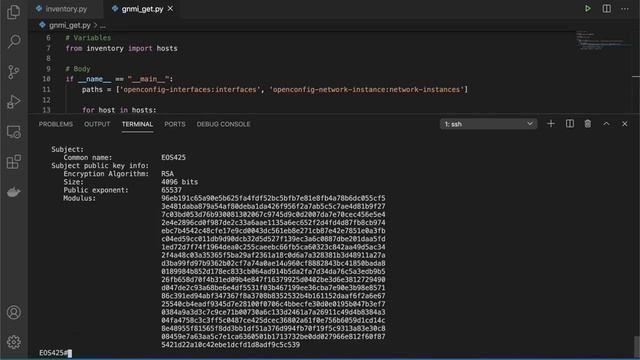Create a new terminal with plus icon
The width and height of the screenshot is (640, 360).
coord(551,124)
